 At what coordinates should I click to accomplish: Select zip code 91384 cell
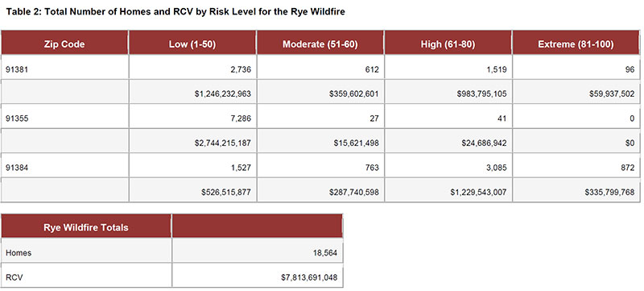point(64,165)
